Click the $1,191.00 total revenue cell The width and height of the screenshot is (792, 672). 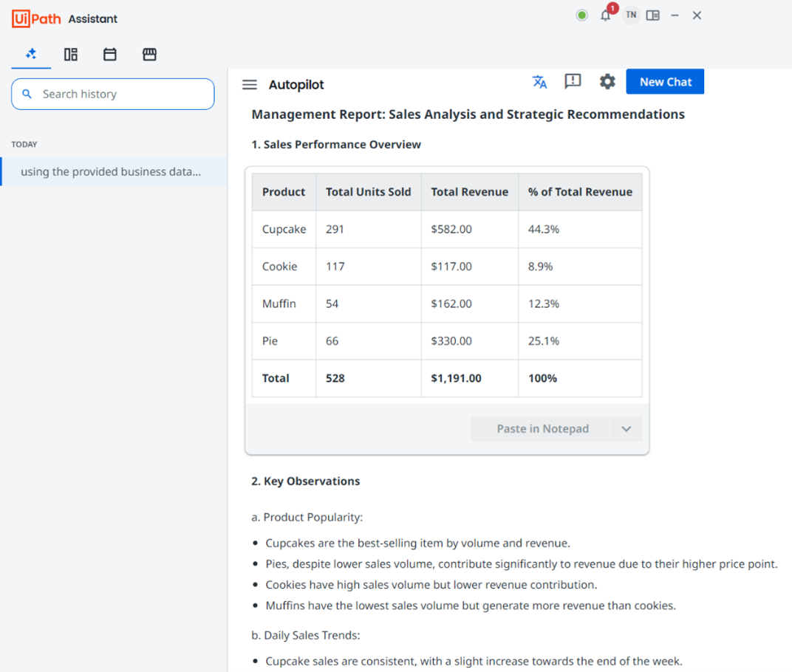(470, 379)
